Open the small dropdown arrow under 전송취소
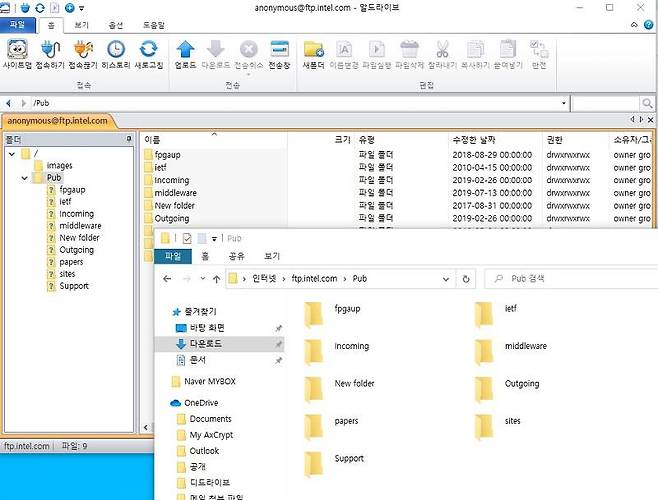 click(x=248, y=75)
